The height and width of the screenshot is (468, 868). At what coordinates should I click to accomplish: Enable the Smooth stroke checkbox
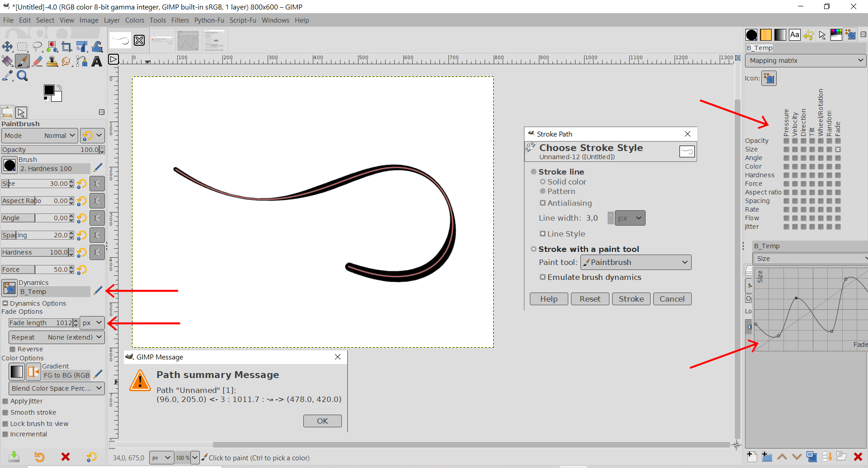[x=5, y=412]
